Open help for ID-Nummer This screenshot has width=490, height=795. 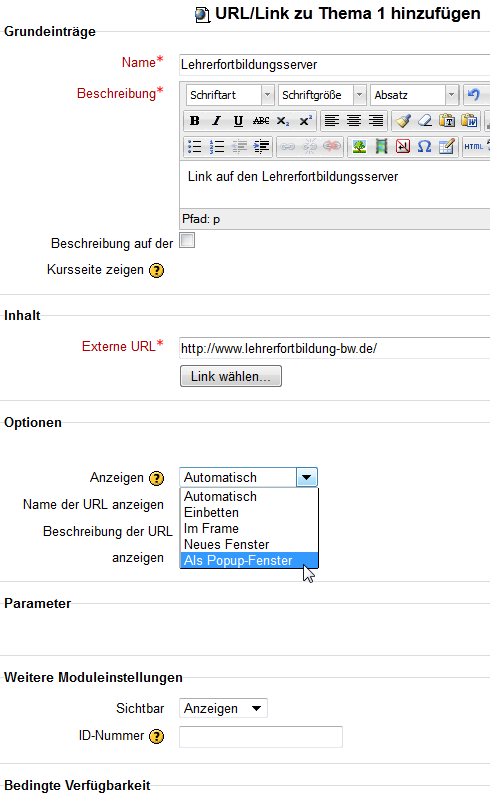tap(156, 736)
